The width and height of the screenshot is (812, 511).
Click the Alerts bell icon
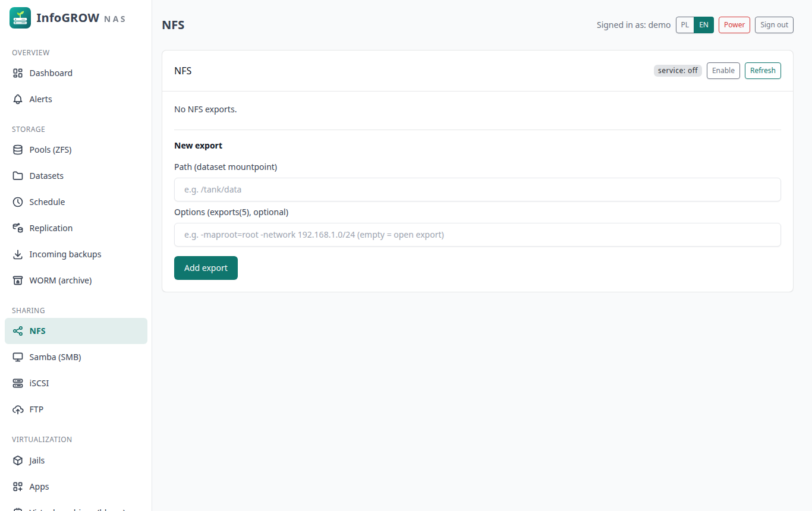click(x=18, y=99)
